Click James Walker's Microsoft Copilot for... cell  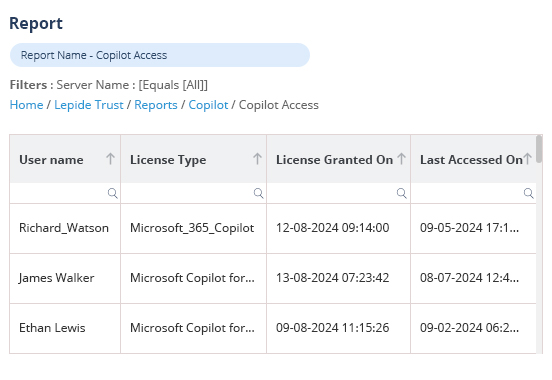194,278
